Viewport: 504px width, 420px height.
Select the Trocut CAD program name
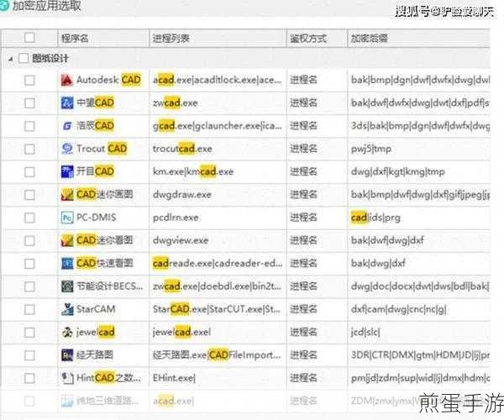[x=102, y=149]
